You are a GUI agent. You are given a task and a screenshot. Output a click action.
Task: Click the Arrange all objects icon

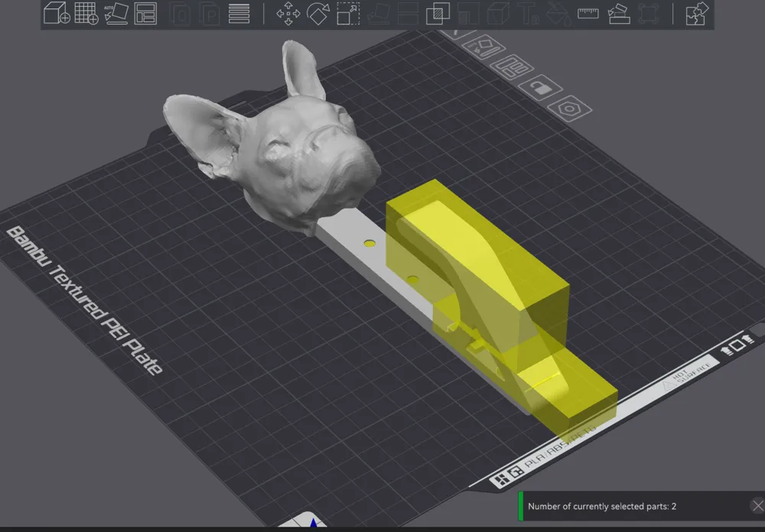(x=145, y=13)
